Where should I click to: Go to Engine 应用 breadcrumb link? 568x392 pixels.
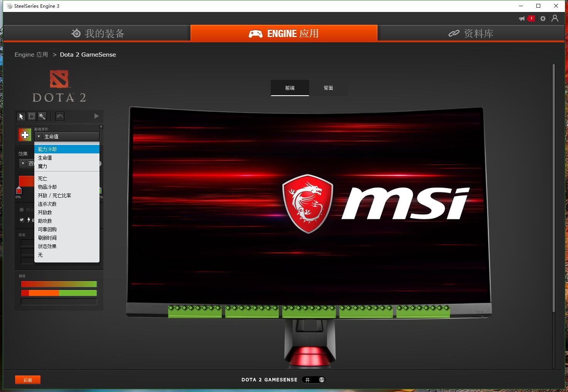(31, 55)
